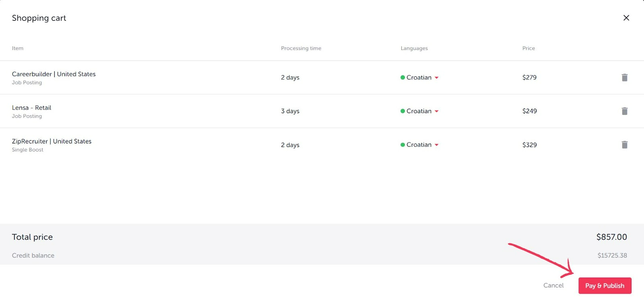Click green status dot in Lensa row
The image size is (644, 305).
point(402,111)
